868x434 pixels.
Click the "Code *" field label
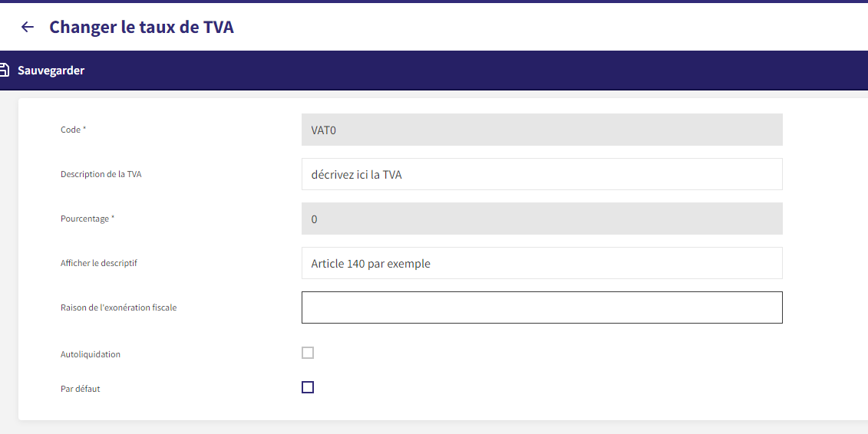tap(73, 130)
